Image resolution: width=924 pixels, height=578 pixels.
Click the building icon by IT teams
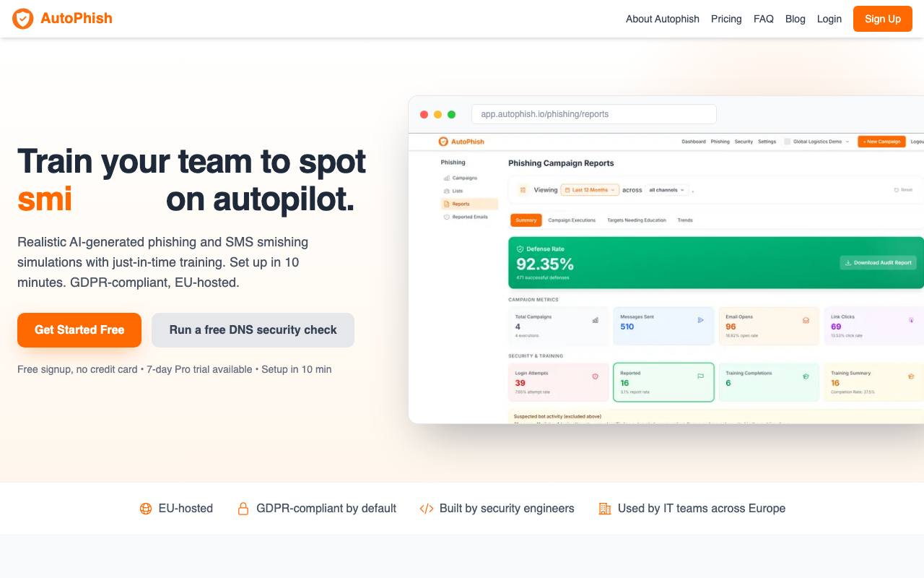[x=605, y=509]
